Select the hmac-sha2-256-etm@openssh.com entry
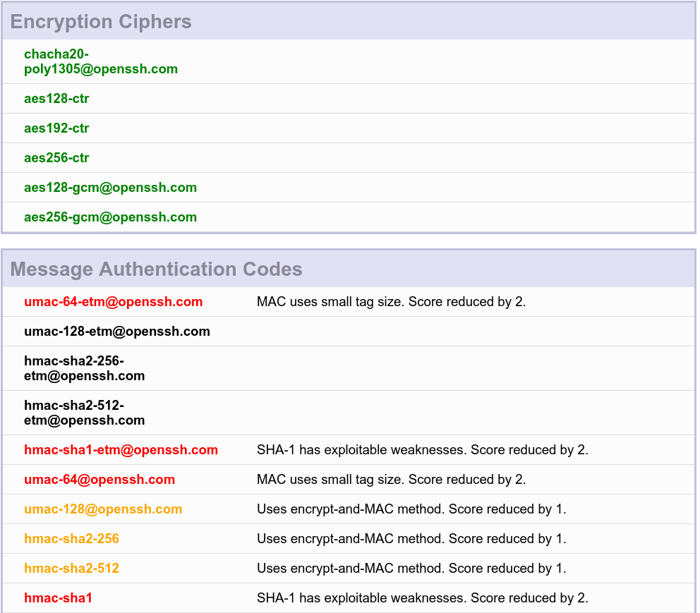 coord(84,368)
